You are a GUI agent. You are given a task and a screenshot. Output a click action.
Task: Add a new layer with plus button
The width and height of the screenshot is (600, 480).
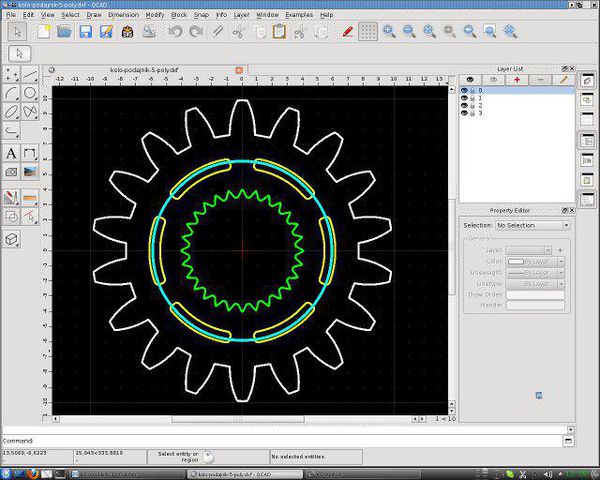pyautogui.click(x=517, y=79)
